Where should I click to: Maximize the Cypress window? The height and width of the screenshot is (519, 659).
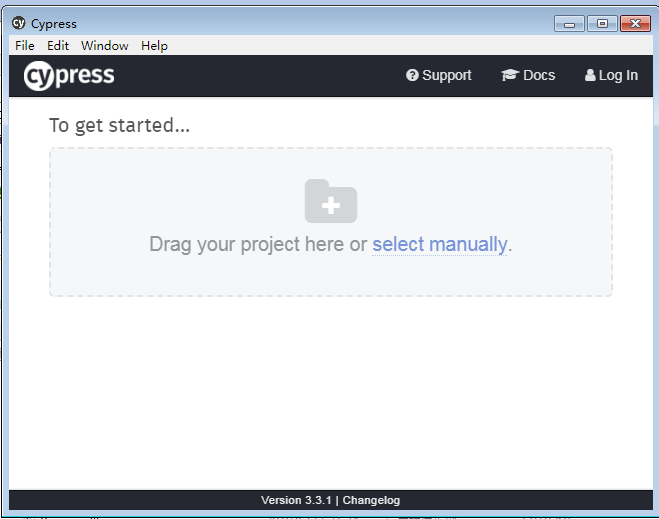pos(602,24)
